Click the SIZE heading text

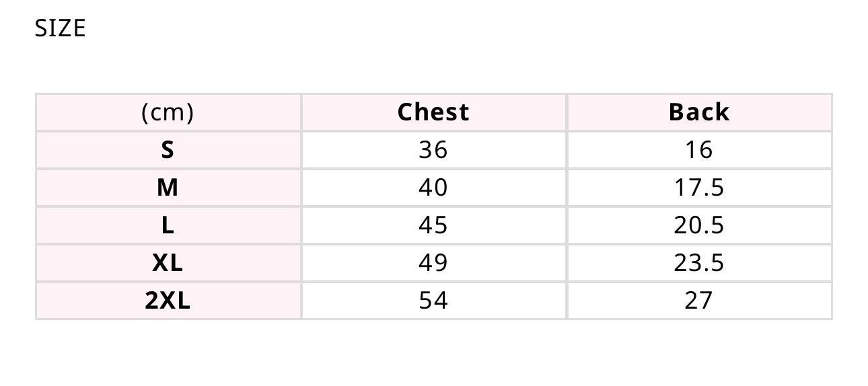pos(61,28)
